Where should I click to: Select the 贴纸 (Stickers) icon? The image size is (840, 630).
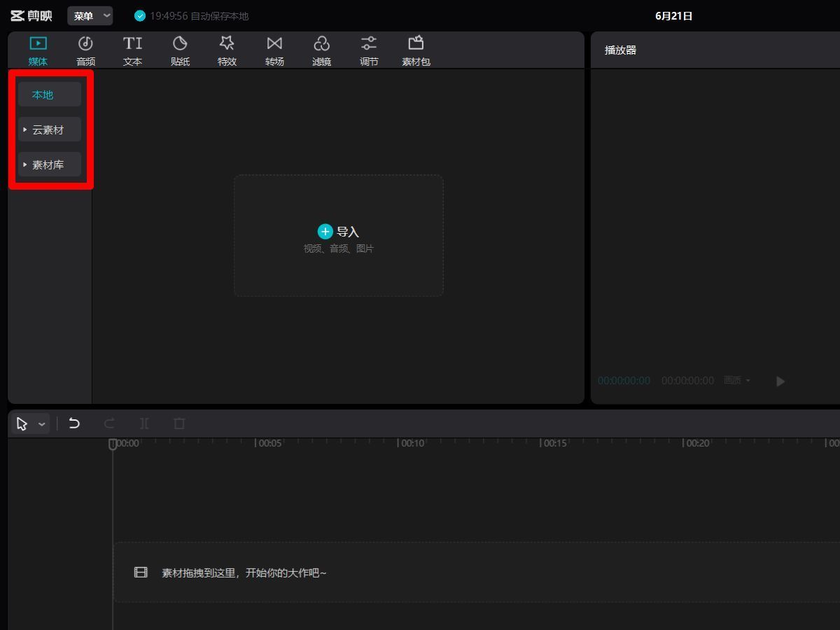pyautogui.click(x=180, y=44)
